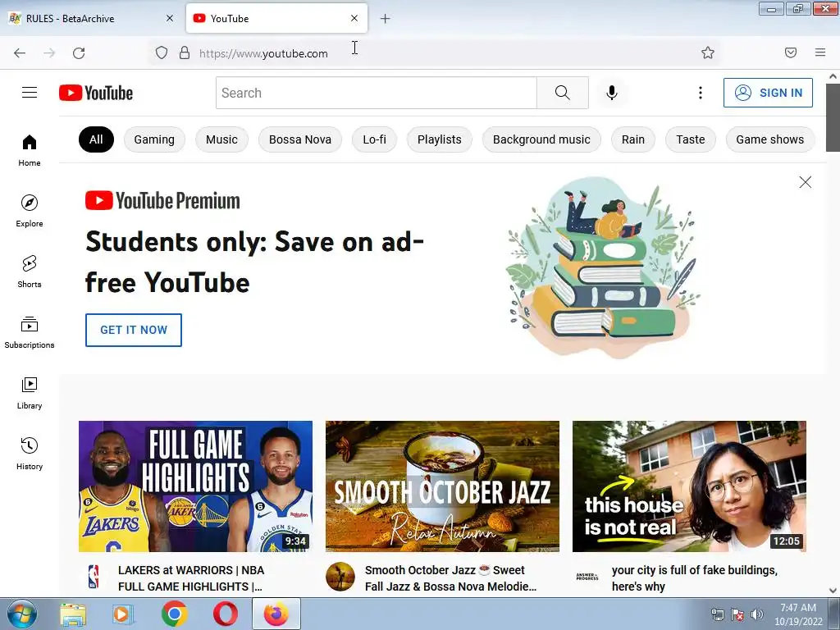This screenshot has width=840, height=630.
Task: Open jazz channel avatar under second video
Action: (340, 577)
